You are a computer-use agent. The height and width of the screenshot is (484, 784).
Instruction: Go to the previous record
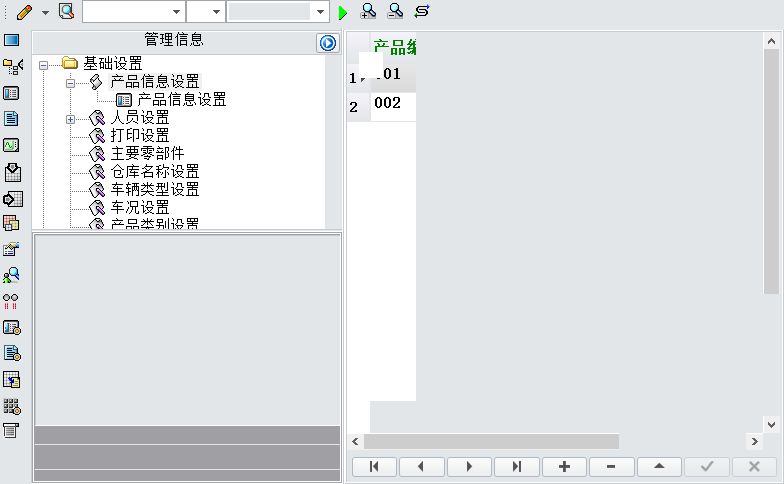[x=421, y=466]
